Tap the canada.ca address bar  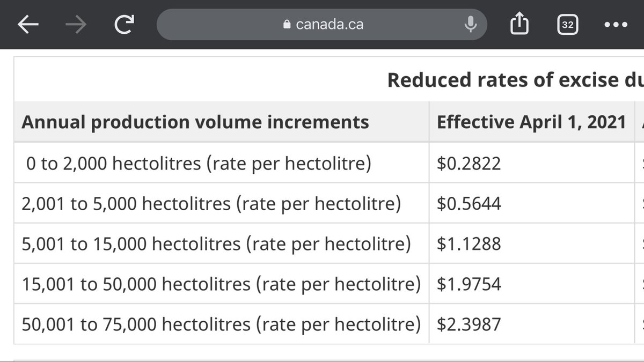click(322, 25)
